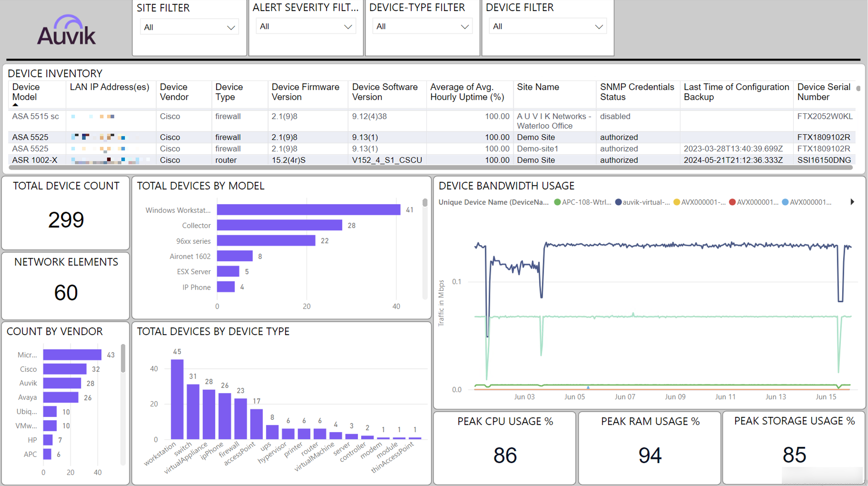
Task: Click the Count by Vendor chart scrollbar
Action: 123,358
